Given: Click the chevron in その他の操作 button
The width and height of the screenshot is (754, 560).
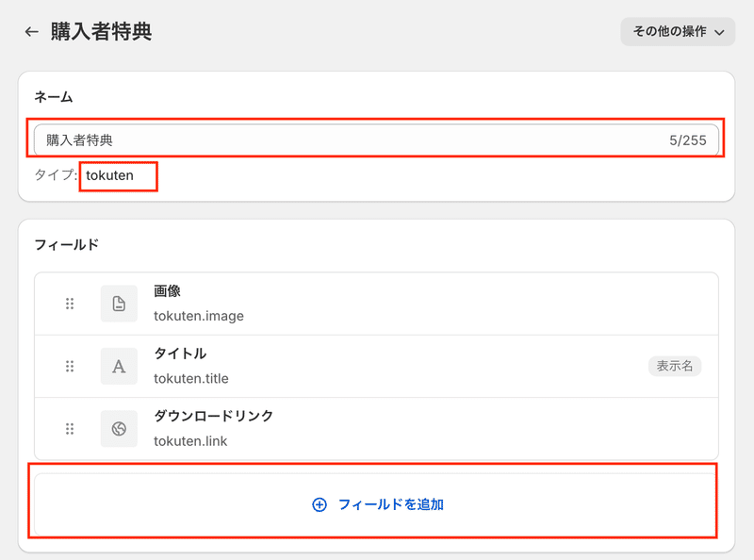Looking at the screenshot, I should click(x=719, y=32).
